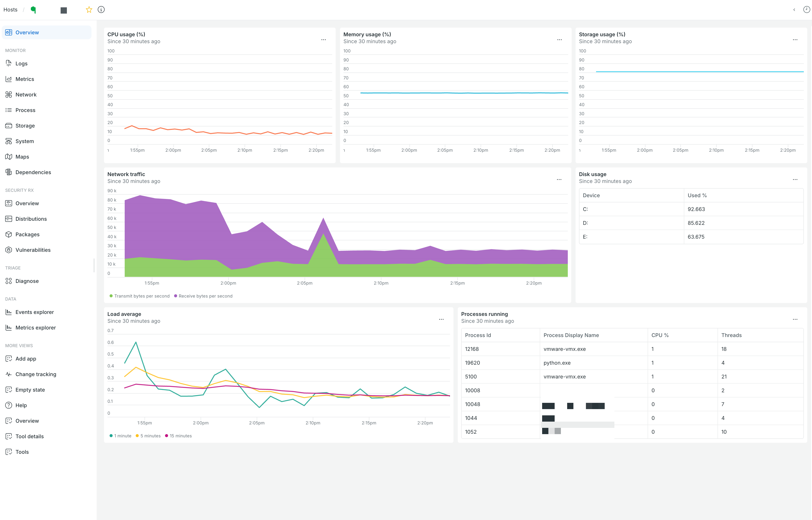812x520 pixels.
Task: Click the Diagnose icon under Triage
Action: point(9,281)
